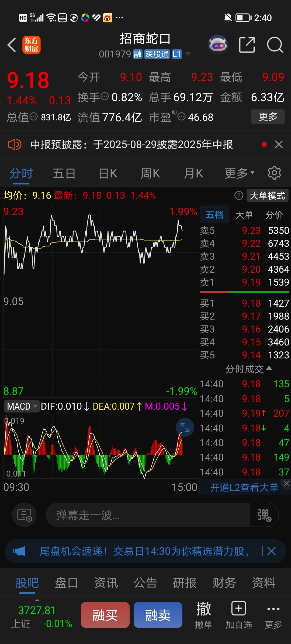Switch to the 分时 chart tab
The image size is (291, 644).
21,173
